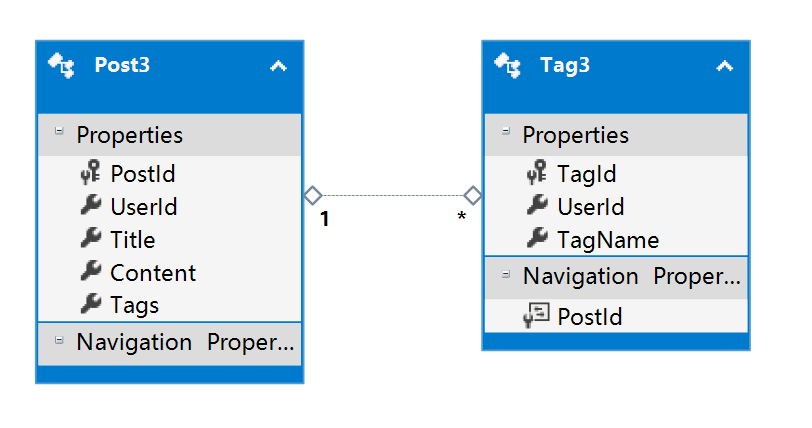Collapse the Post3 entity box
812x428 pixels.
click(x=278, y=66)
